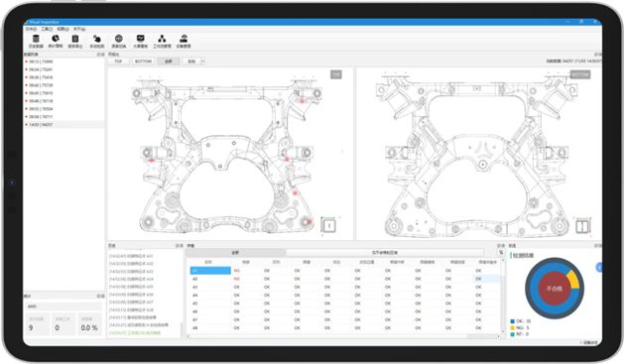
Task: Open the second menu bar item
Action: pos(47,29)
